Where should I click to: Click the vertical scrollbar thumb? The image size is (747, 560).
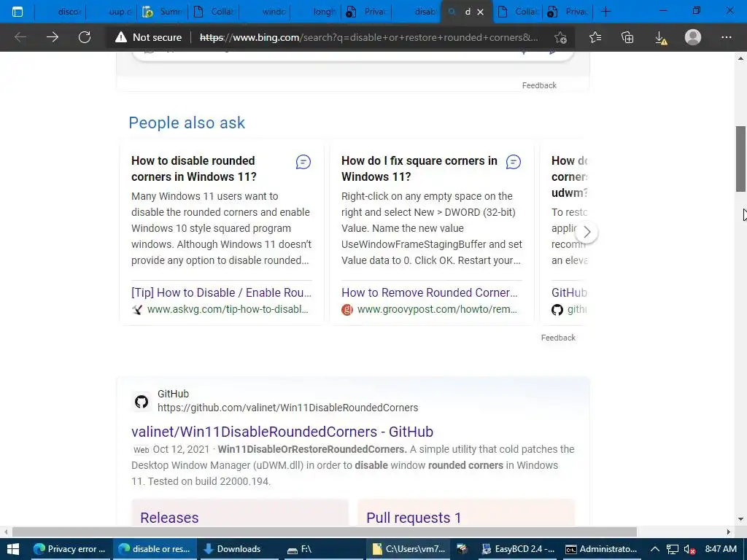point(740,159)
